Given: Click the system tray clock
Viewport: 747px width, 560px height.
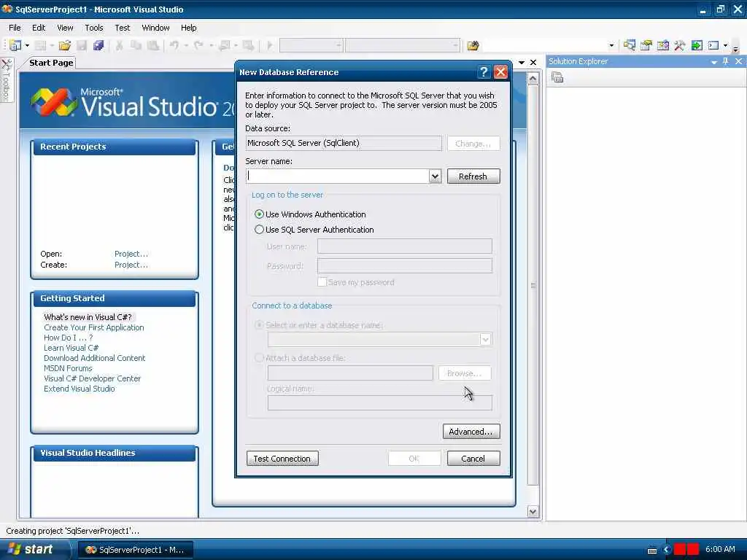Looking at the screenshot, I should coord(720,550).
